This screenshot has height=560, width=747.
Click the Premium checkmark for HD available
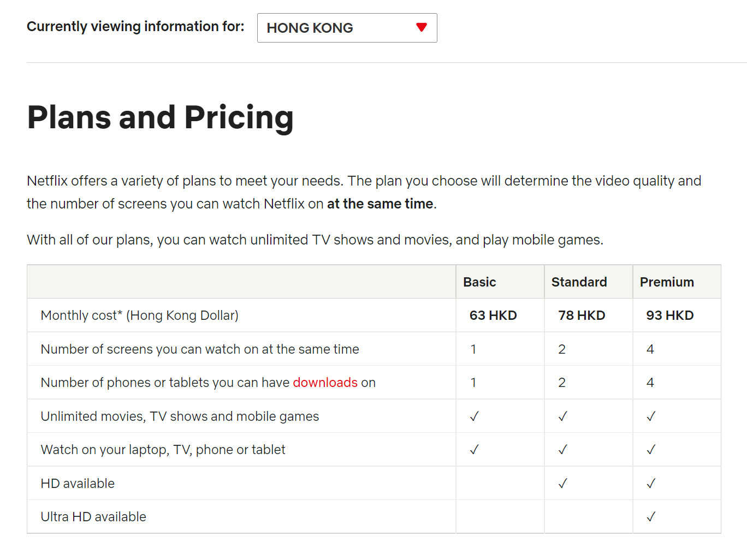click(650, 484)
